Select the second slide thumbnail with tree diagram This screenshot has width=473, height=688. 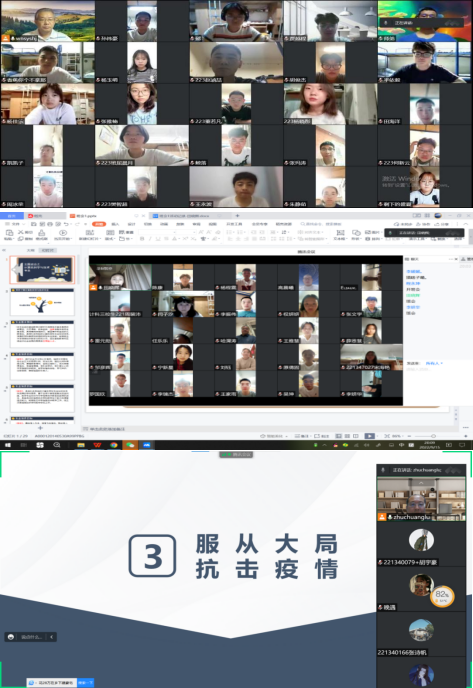[x=43, y=302]
